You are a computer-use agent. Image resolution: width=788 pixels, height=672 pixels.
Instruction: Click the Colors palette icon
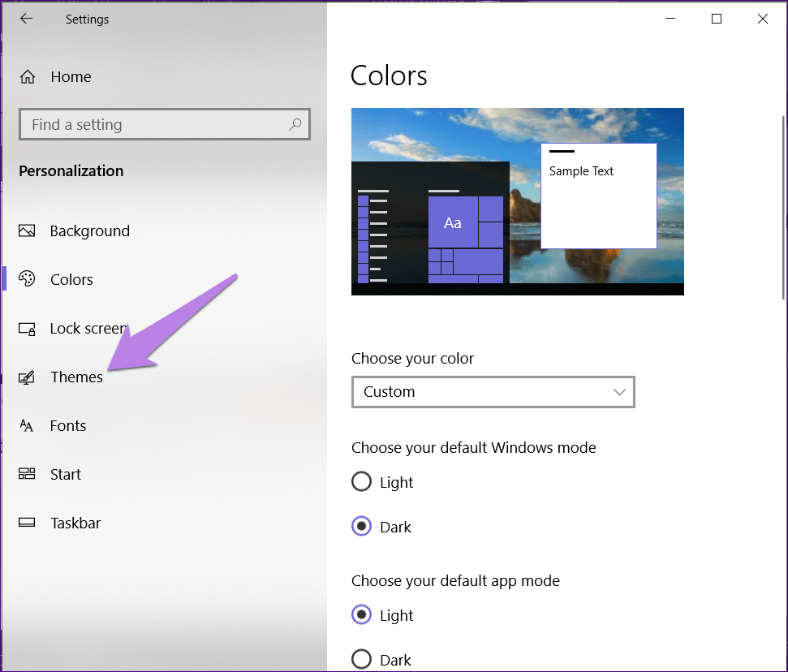27,279
